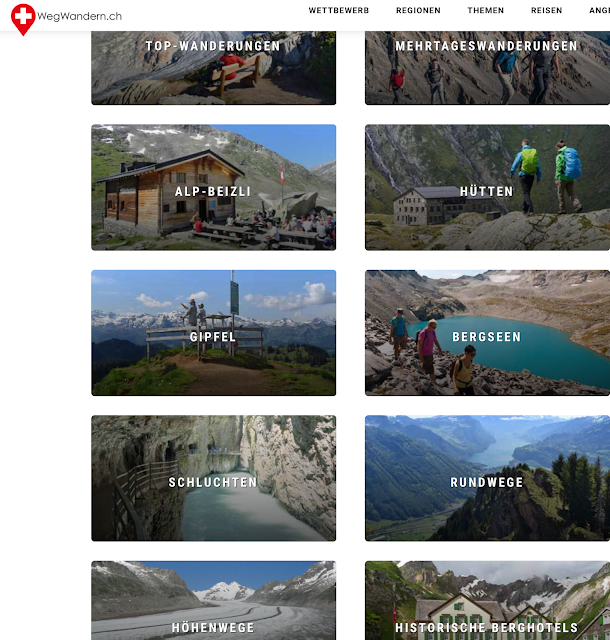This screenshot has height=640, width=610.
Task: Open the Top-Wanderungen tile
Action: 214,68
